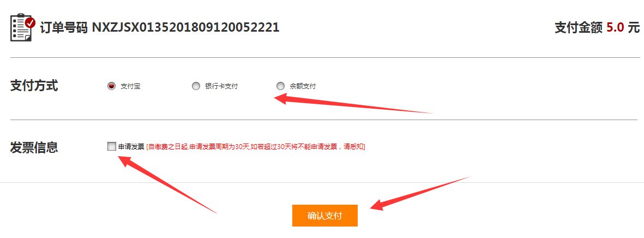Choose the 银行卡支付 radio button
The image size is (644, 238).
pyautogui.click(x=196, y=86)
